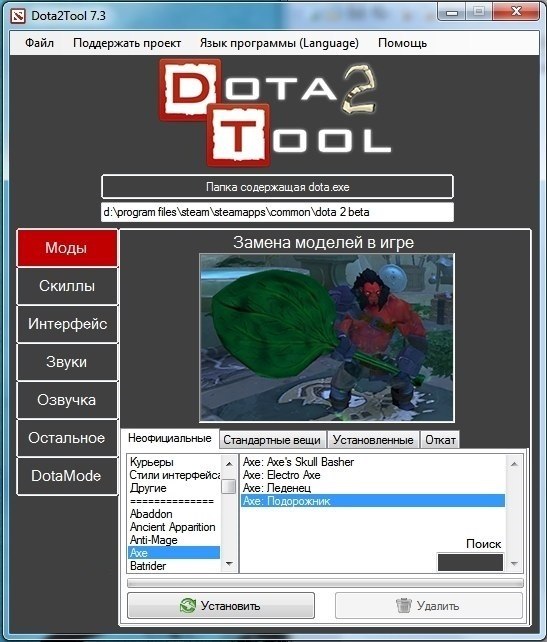This screenshot has width=547, height=642.
Task: Click the Dota2Tool title bar app icon
Action: click(18, 16)
